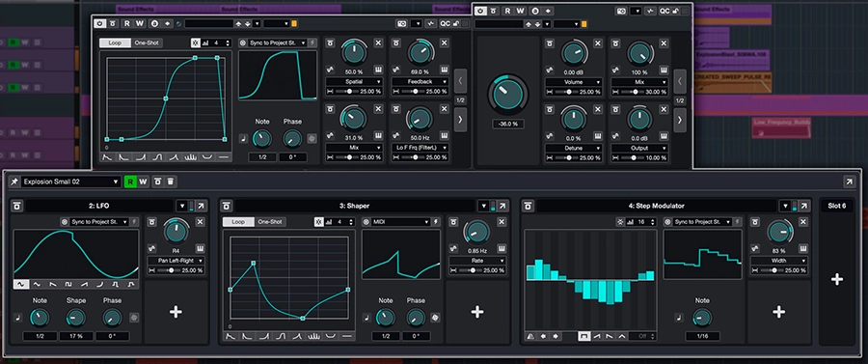Viewport: 868px width, 364px height.
Task: Open LFO Sync to Project St. dropdown
Action: pos(98,222)
